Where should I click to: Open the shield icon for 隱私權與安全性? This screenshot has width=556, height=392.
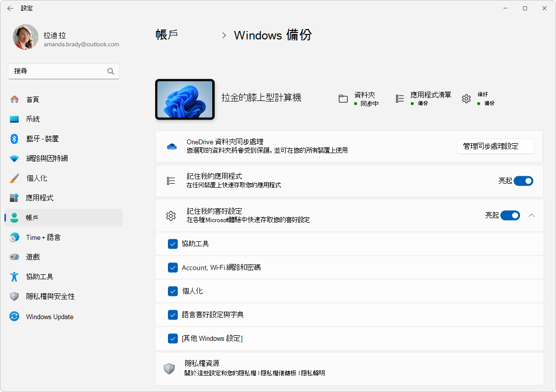(14, 296)
